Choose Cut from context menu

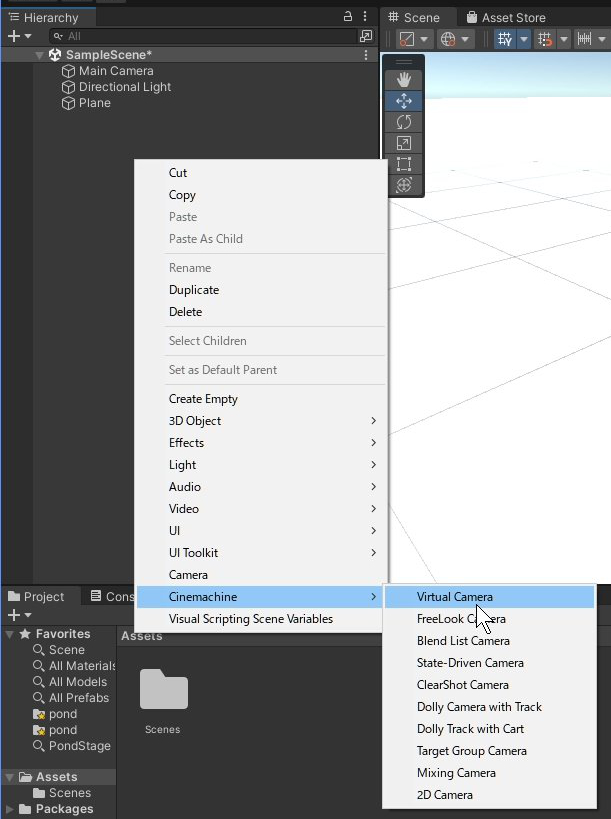coord(261,173)
